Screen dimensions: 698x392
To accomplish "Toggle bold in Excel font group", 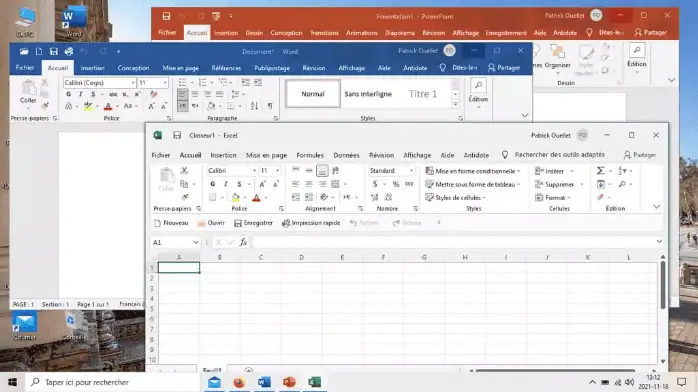I will pos(212,184).
